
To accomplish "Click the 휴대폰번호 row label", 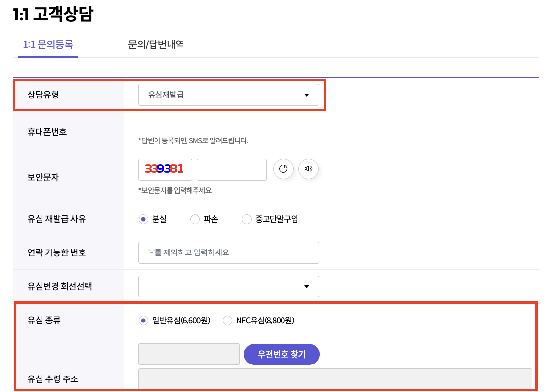I will click(47, 132).
